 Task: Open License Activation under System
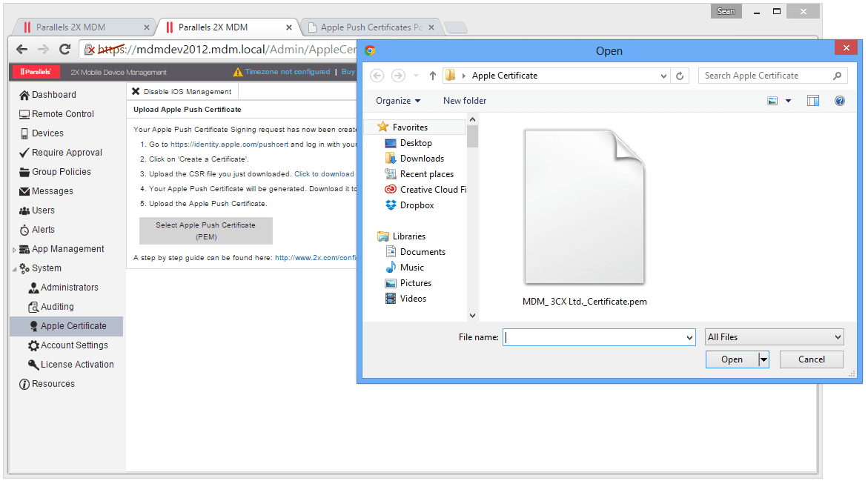coord(71,365)
